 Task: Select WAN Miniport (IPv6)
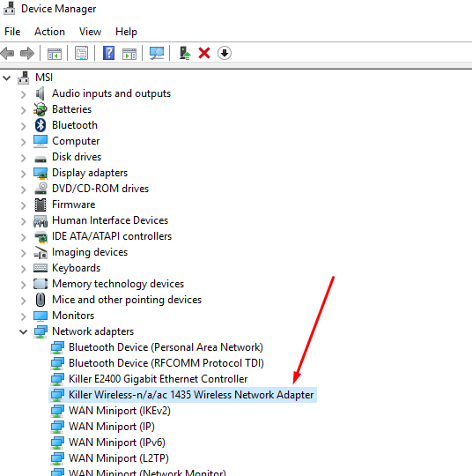[117, 443]
